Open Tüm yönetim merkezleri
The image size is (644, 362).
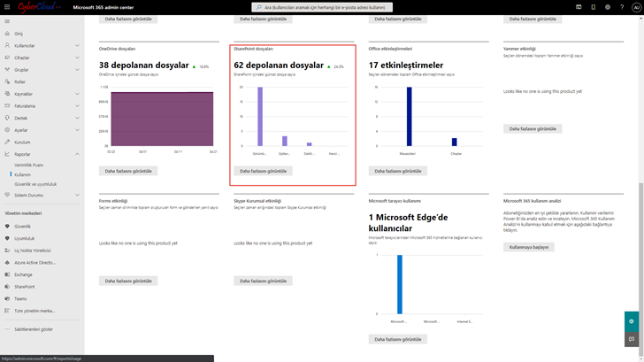[34, 311]
